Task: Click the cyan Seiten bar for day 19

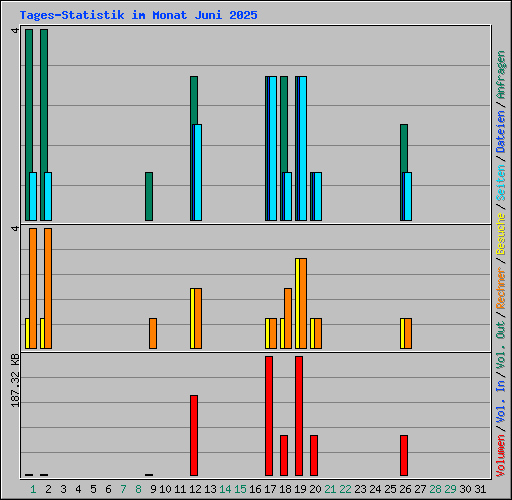Action: click(x=303, y=148)
